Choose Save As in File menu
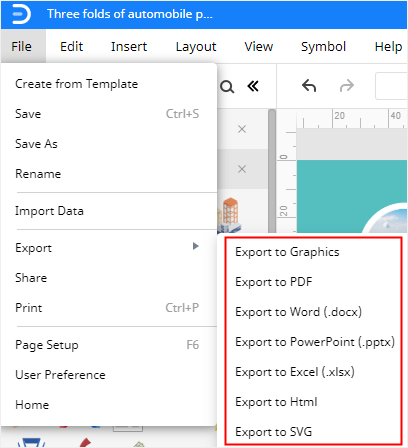The width and height of the screenshot is (408, 448). 36,144
